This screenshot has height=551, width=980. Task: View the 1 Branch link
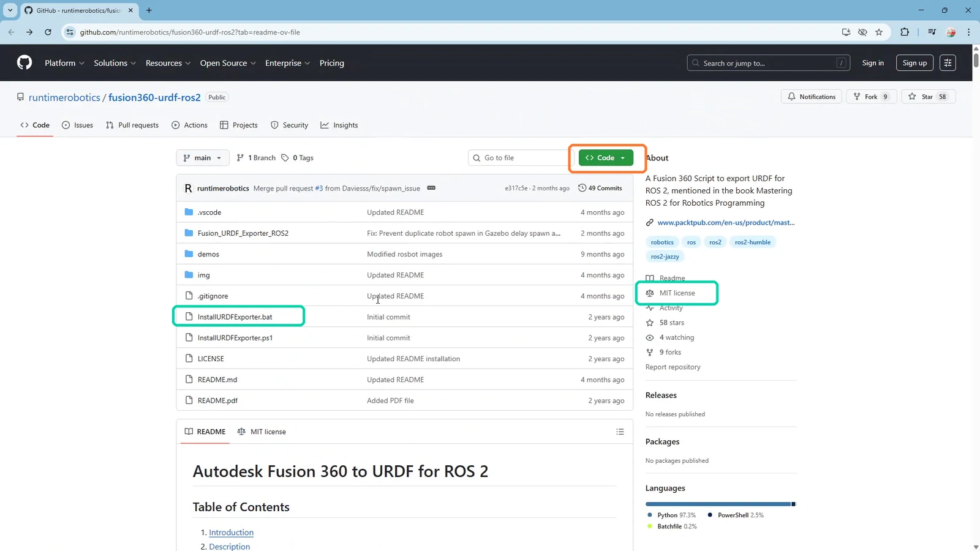coord(256,158)
